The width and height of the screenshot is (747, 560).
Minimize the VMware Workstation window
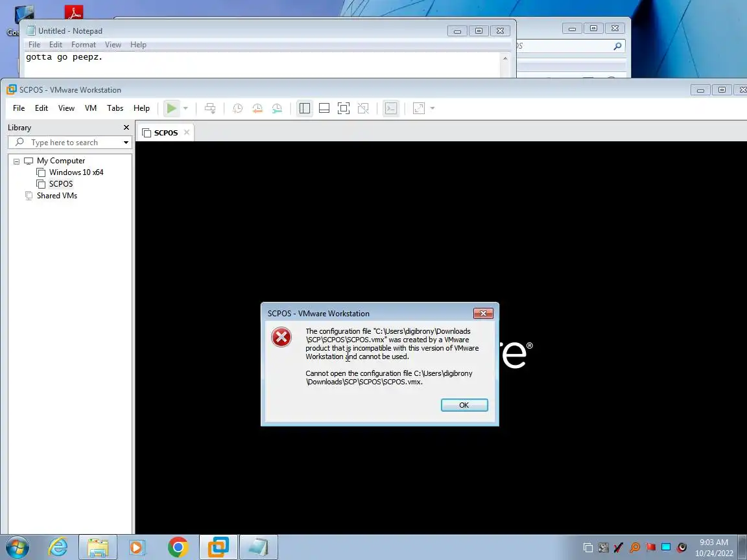tap(700, 90)
